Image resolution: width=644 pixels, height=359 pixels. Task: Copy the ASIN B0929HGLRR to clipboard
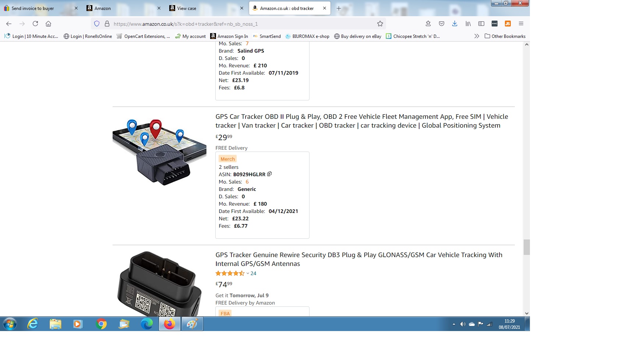click(269, 174)
